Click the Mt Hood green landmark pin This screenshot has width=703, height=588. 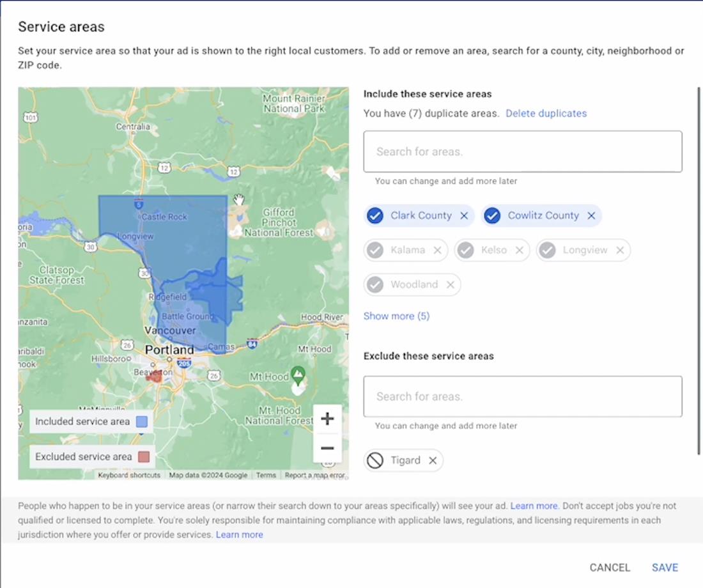click(298, 375)
